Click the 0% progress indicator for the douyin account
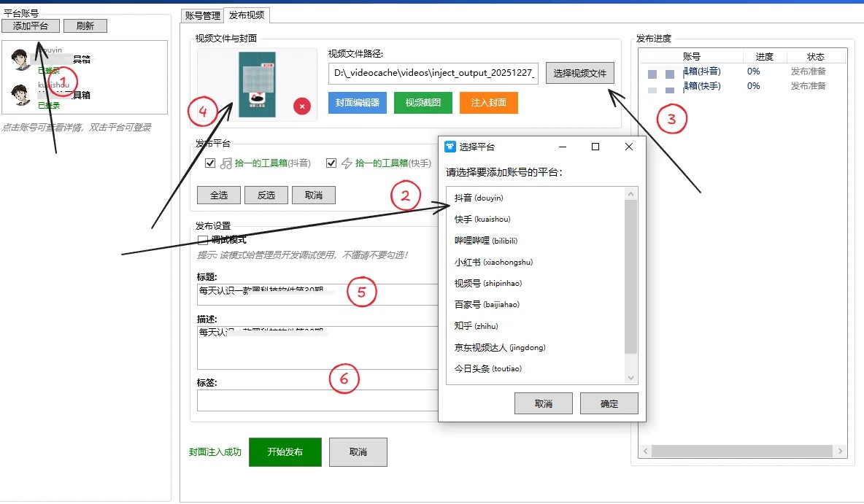This screenshot has height=504, width=864. tap(754, 71)
